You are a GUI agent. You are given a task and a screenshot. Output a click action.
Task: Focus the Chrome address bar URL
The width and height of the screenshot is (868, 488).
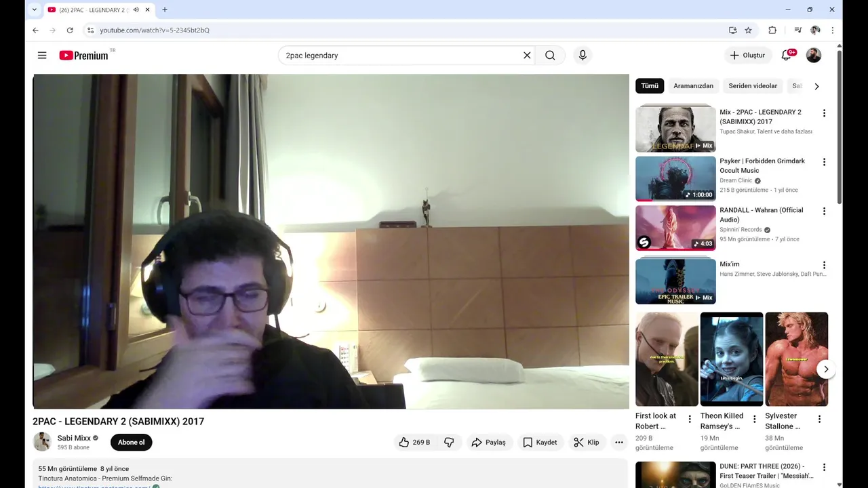[154, 30]
